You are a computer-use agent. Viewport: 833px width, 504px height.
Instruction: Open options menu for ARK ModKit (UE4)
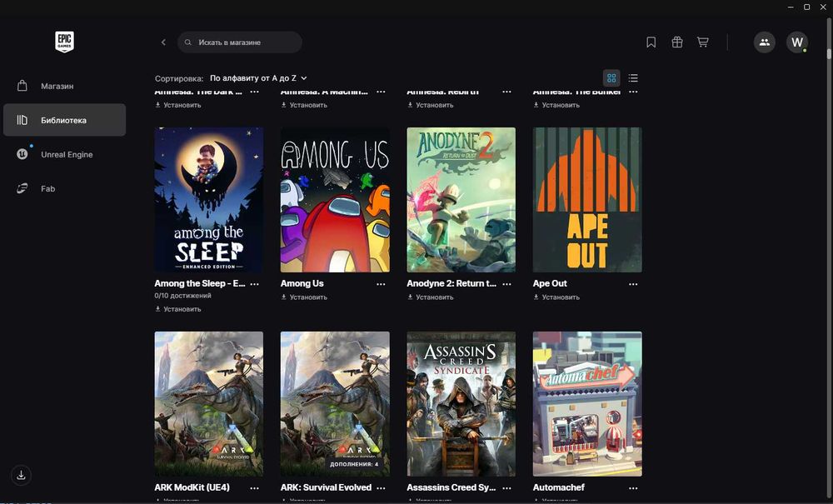pyautogui.click(x=254, y=488)
